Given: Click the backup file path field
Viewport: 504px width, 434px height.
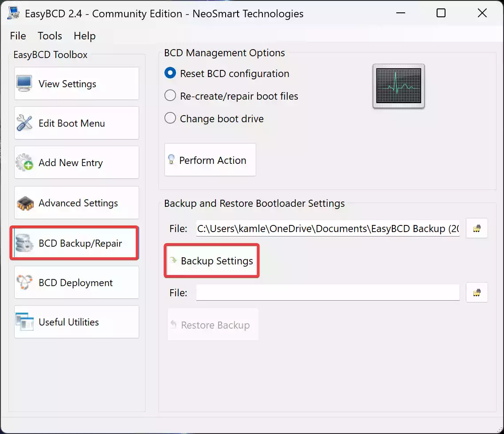Looking at the screenshot, I should (328, 229).
